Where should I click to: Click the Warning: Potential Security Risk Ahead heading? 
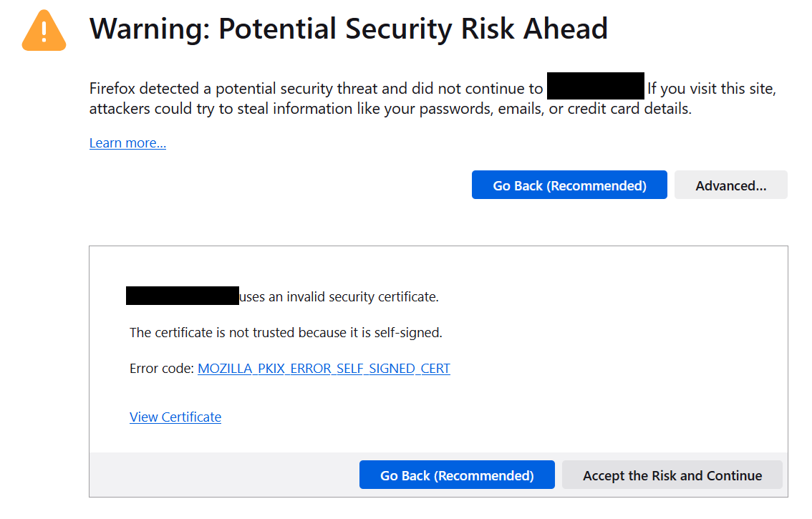coord(348,29)
